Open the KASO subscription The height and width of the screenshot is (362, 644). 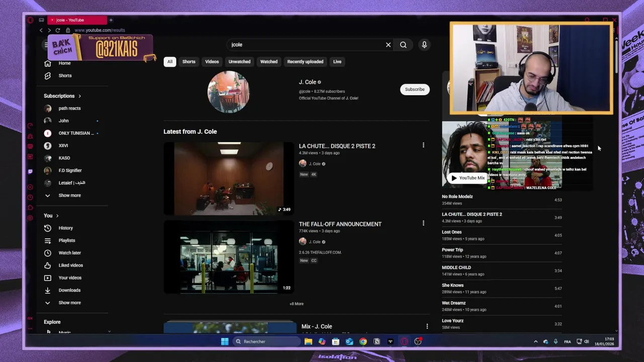64,158
